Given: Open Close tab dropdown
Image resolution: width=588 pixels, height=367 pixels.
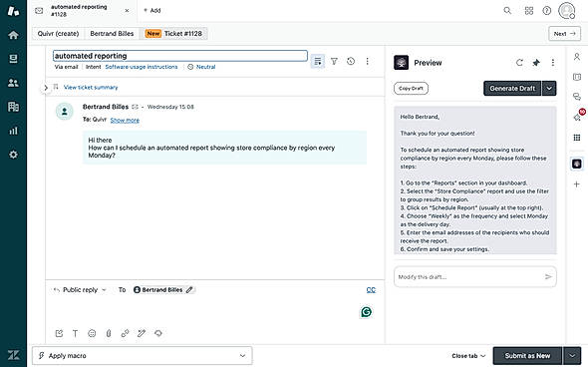Looking at the screenshot, I should [x=468, y=356].
